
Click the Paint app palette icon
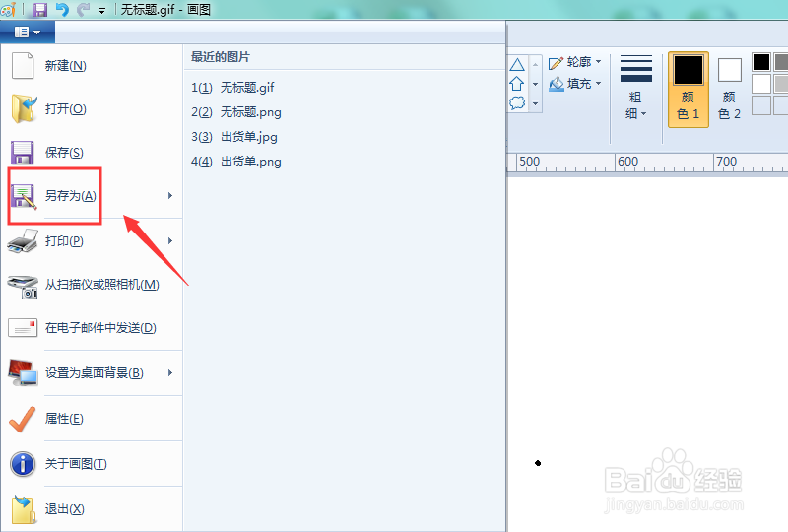pos(8,9)
